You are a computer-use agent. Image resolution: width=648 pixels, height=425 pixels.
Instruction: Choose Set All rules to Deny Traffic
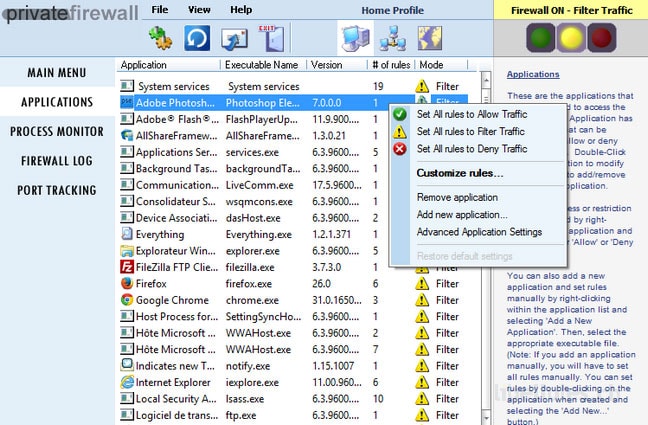click(x=472, y=149)
